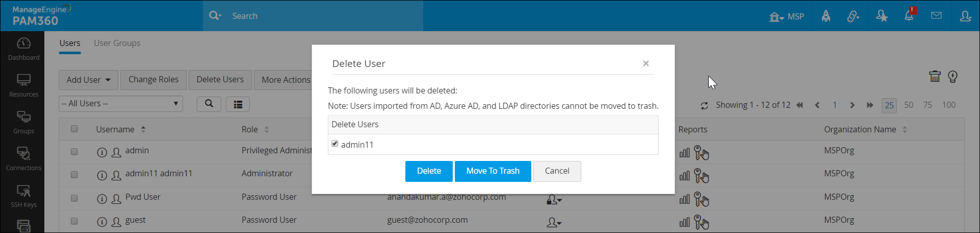Toggle the select-all users header checkbox
This screenshot has width=980, height=233.
pos(74,129)
